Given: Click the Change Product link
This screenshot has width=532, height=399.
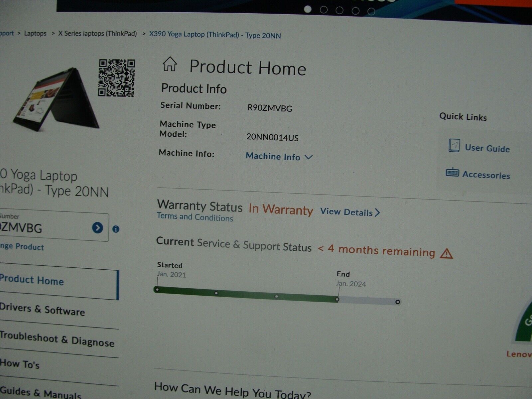Looking at the screenshot, I should 22,246.
